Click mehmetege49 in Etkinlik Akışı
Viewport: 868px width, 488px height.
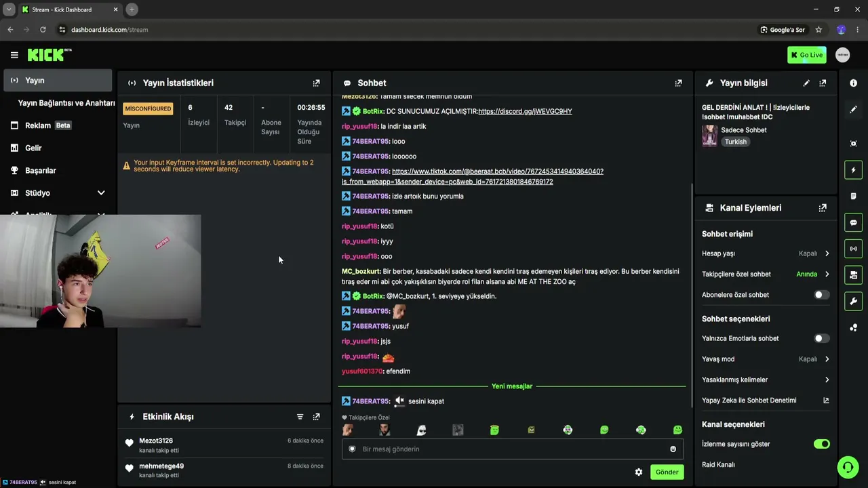pos(161,466)
